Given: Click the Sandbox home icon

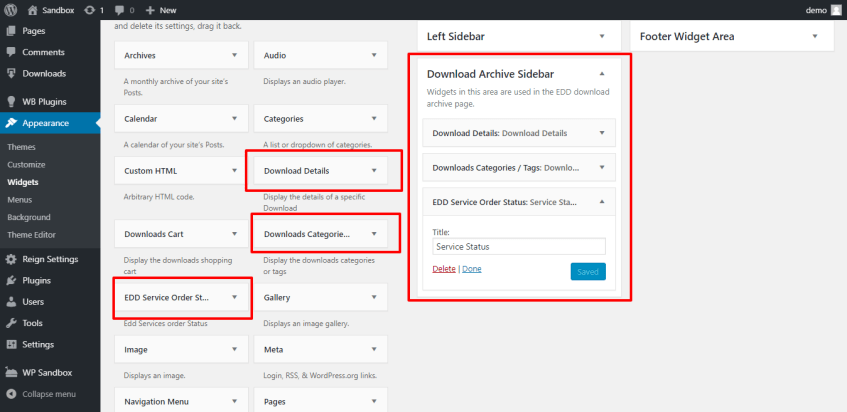Looking at the screenshot, I should coord(33,9).
